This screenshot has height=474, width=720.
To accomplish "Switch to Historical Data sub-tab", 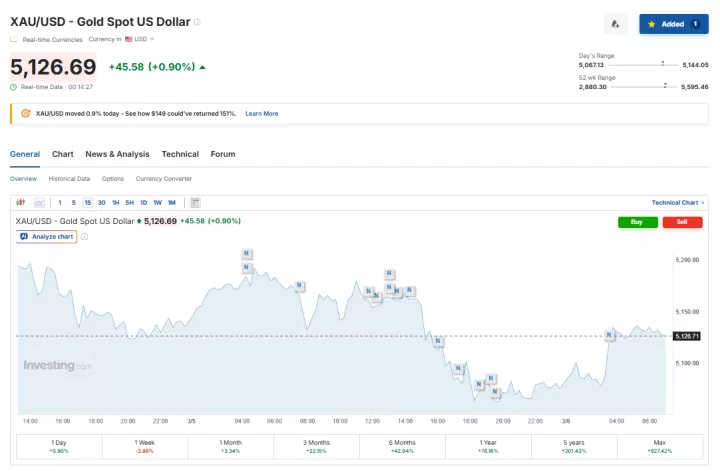I will (x=69, y=178).
